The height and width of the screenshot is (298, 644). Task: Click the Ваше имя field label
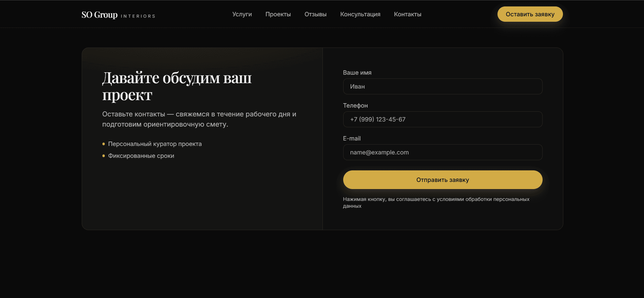point(357,73)
